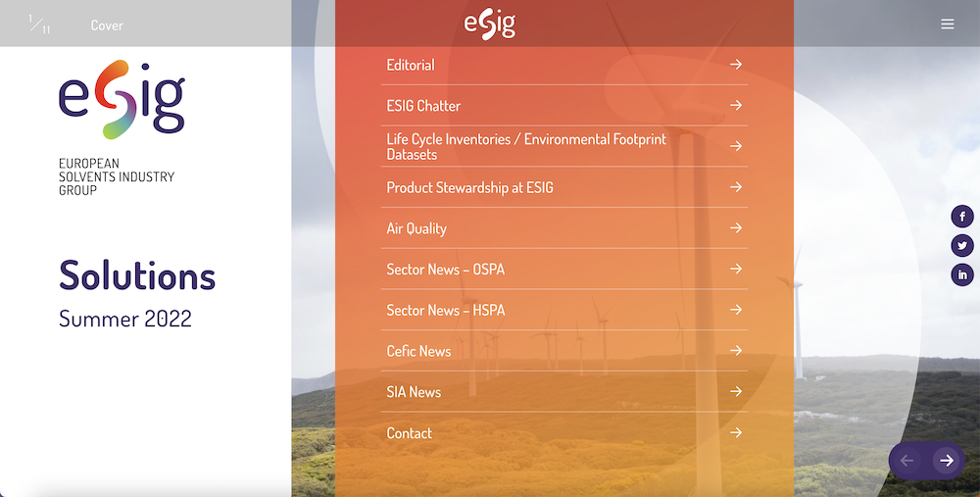The width and height of the screenshot is (980, 497).
Task: Click arrow next to Editorial
Action: pyautogui.click(x=736, y=65)
